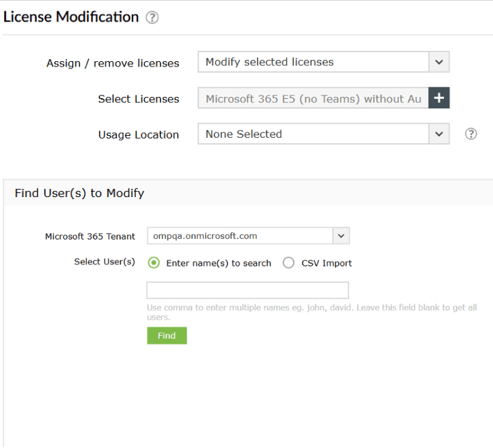
Task: Open the Microsoft 365 Tenant dropdown arrow
Action: click(x=341, y=236)
